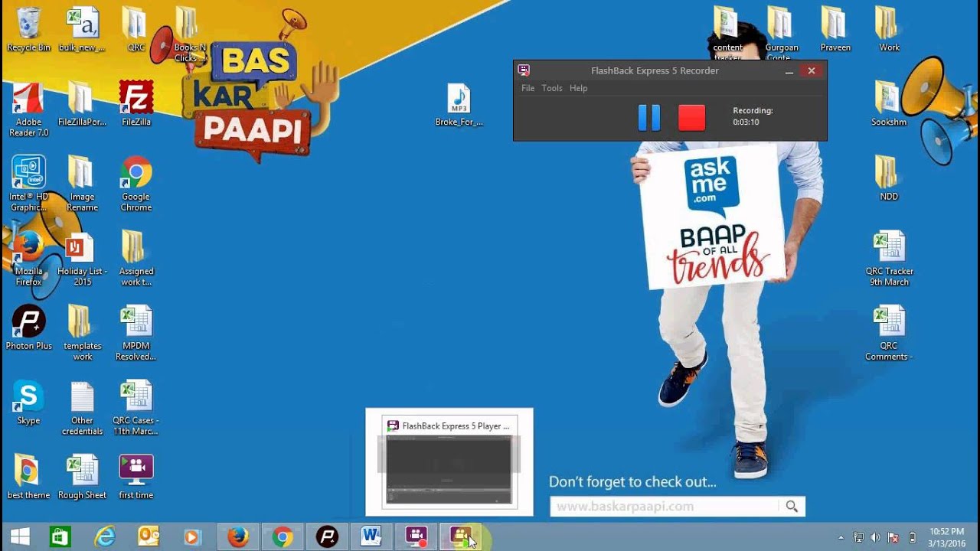Viewport: 980px width, 551px height.
Task: Click the www.baskarpaapi.com search field
Action: [664, 507]
